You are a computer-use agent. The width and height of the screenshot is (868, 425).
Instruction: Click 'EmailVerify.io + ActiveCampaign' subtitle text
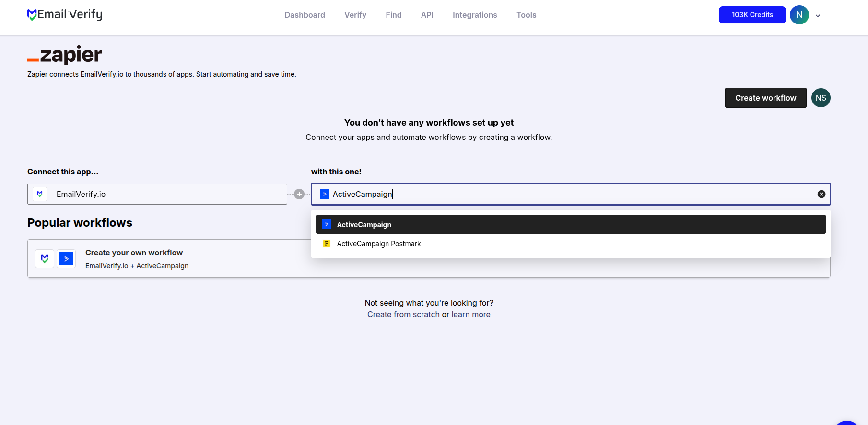(x=137, y=266)
